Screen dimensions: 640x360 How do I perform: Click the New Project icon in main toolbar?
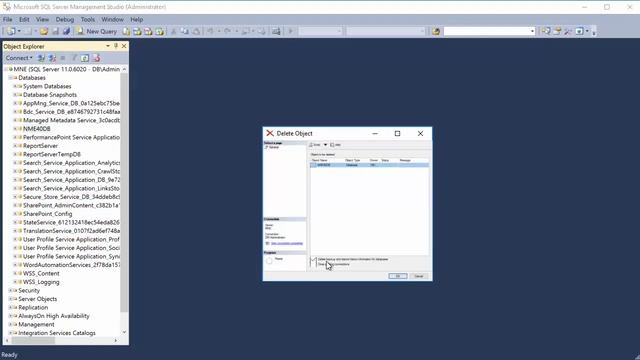pyautogui.click(x=11, y=31)
